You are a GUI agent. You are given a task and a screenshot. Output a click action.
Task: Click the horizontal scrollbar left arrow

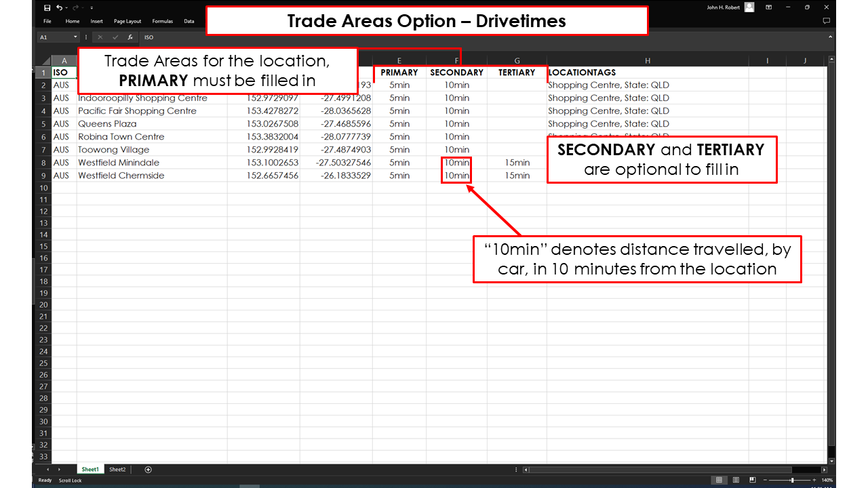(526, 469)
